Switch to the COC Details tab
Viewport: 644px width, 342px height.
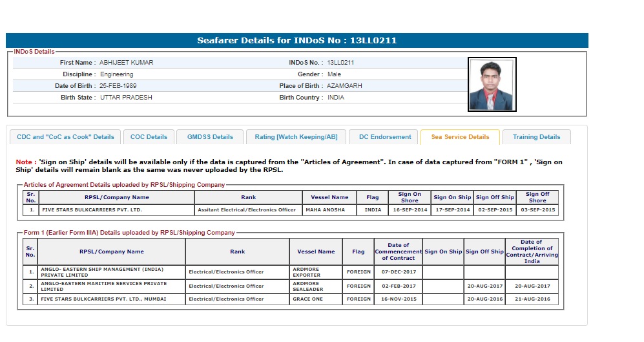pos(149,137)
